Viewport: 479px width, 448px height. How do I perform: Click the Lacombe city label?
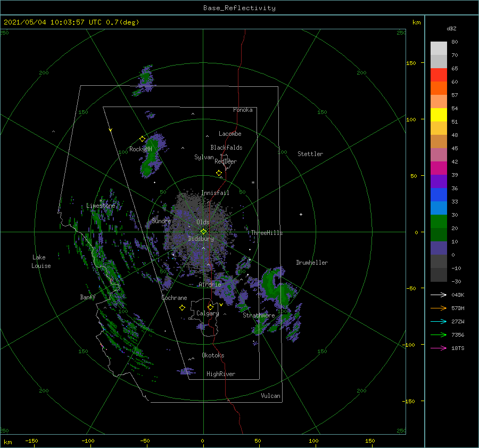(x=230, y=134)
